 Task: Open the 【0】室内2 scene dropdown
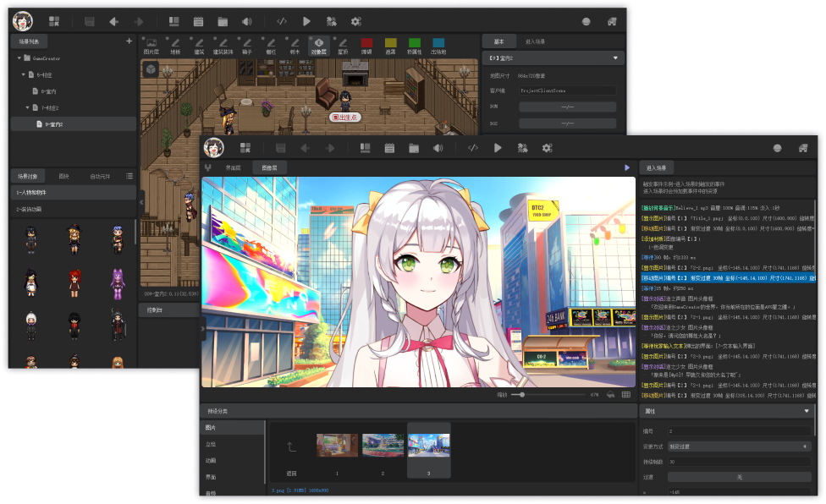(x=553, y=57)
